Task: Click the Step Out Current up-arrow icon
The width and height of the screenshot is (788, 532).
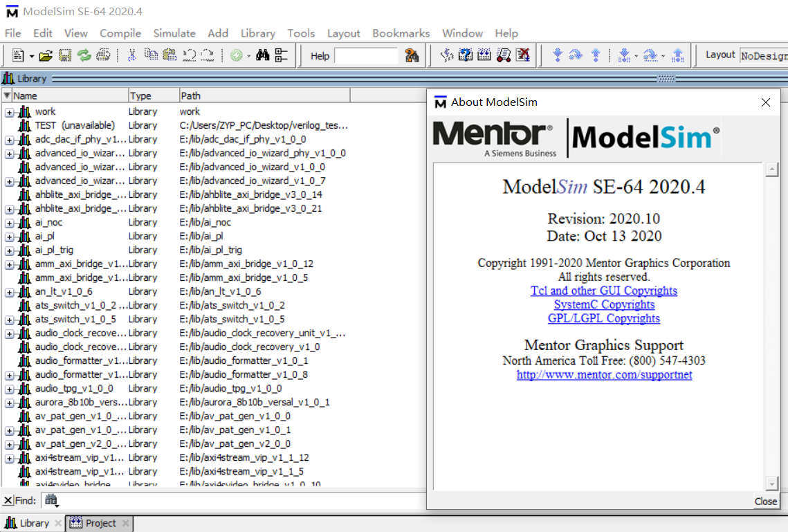Action: (677, 55)
